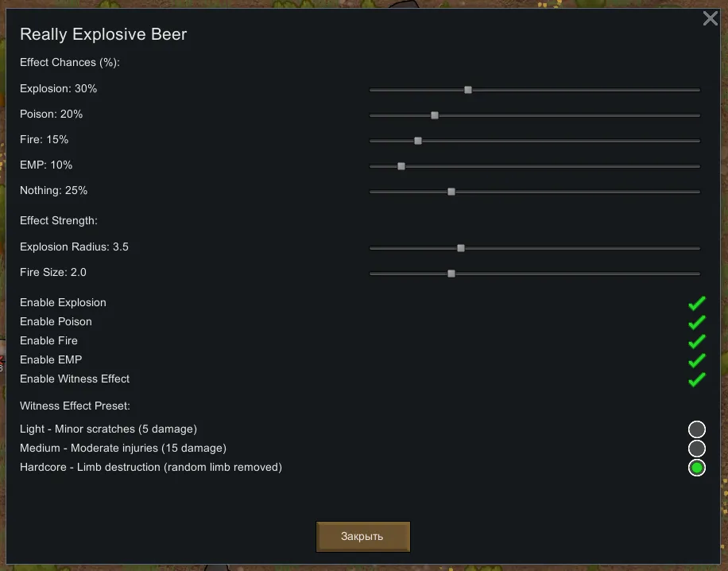The height and width of the screenshot is (571, 728).
Task: Close the Really Explosive Beer settings window
Action: pyautogui.click(x=710, y=19)
